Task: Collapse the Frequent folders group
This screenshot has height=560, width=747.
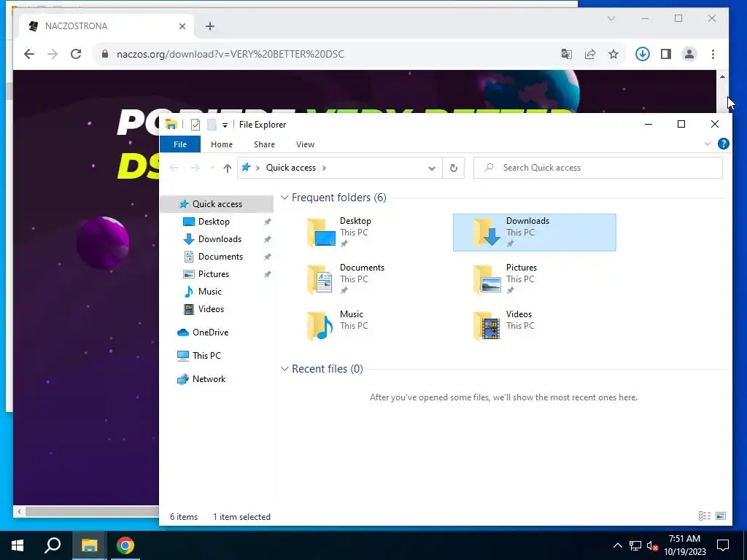Action: pos(285,197)
